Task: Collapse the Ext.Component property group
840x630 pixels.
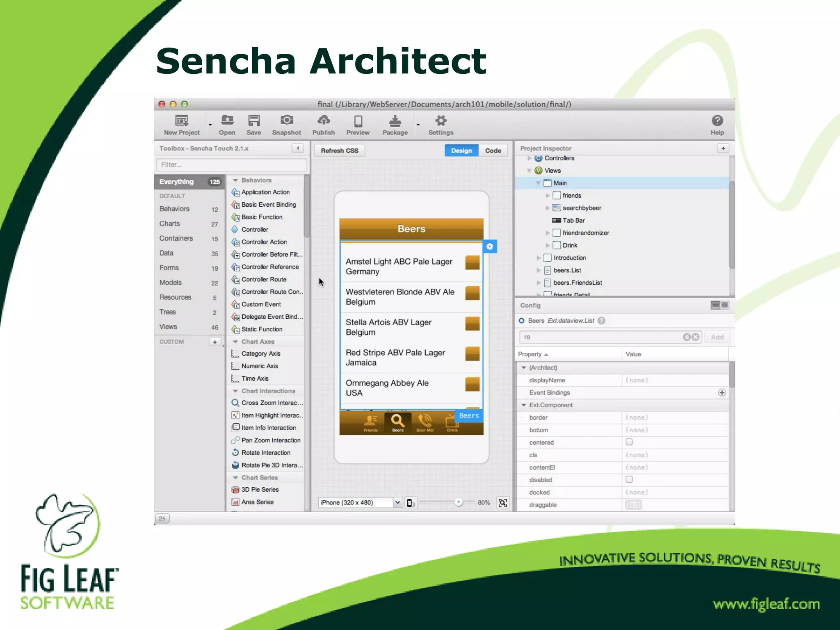Action: click(524, 405)
